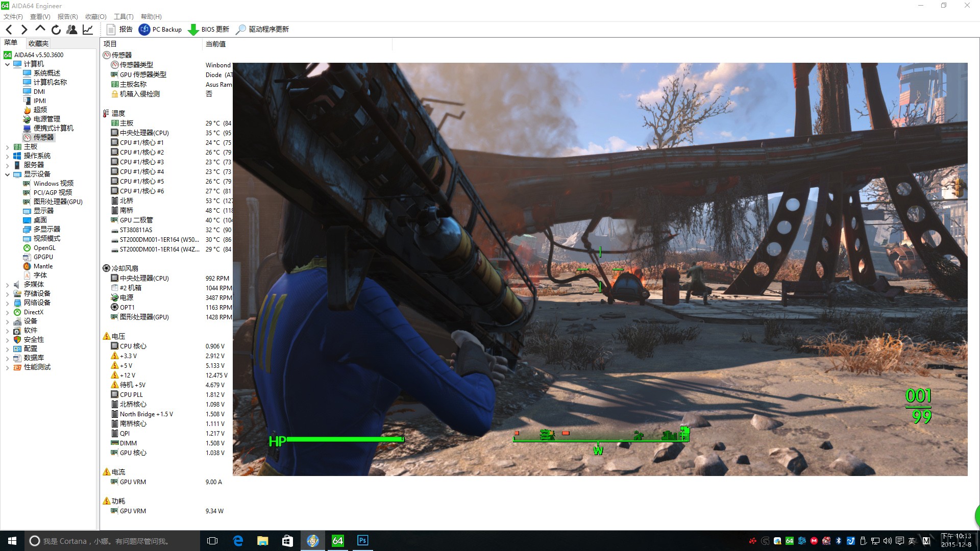Open Microsoft Edge from the taskbar
This screenshot has height=551, width=980.
[238, 541]
